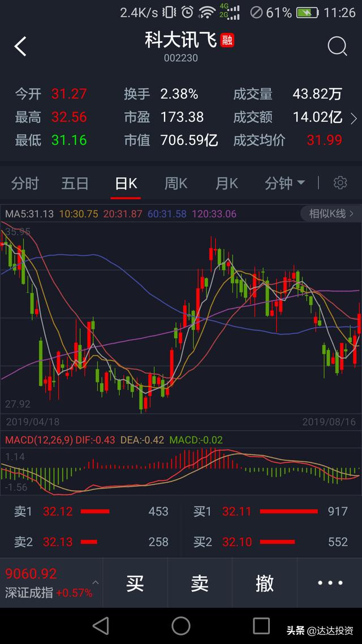
Task: Open the search magnifier icon
Action: [337, 46]
